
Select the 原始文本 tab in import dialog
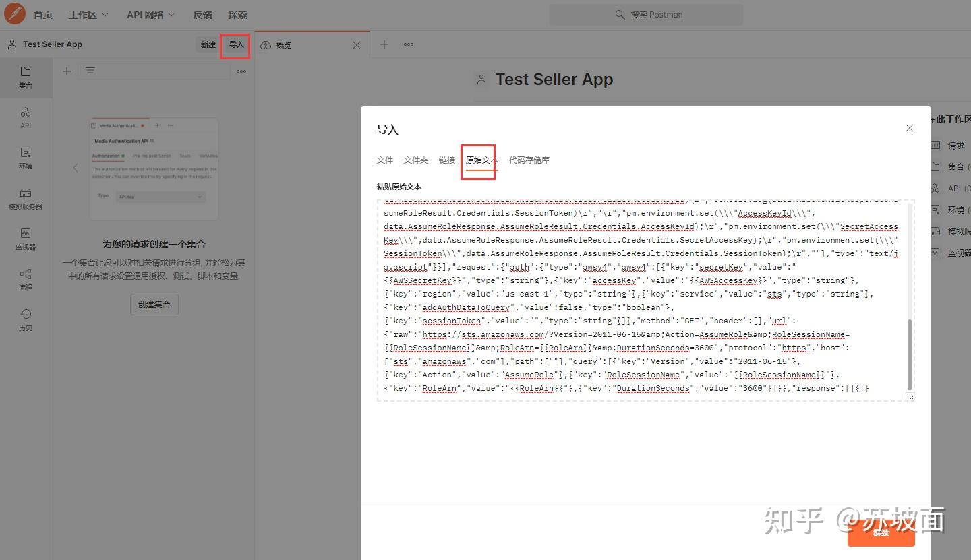click(482, 160)
